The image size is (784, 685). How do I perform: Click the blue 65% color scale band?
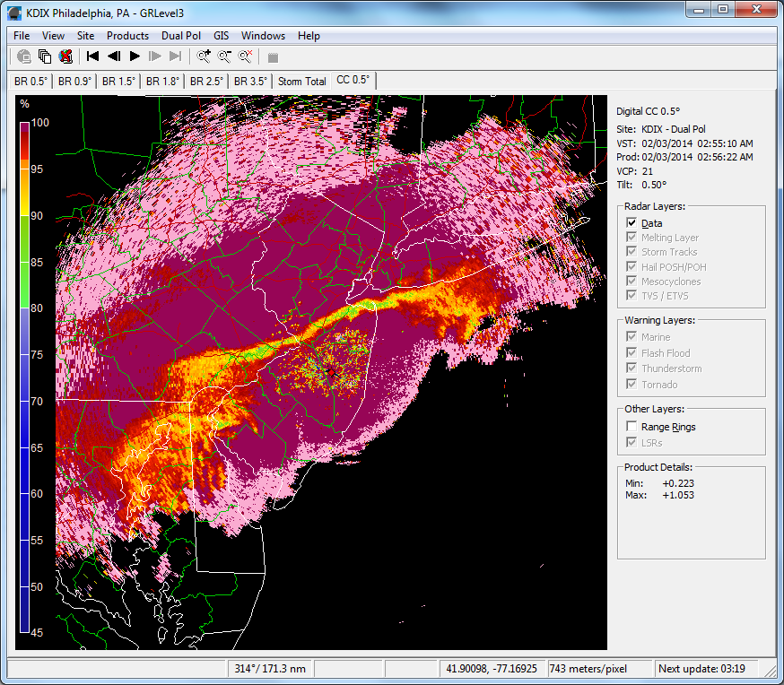point(24,447)
